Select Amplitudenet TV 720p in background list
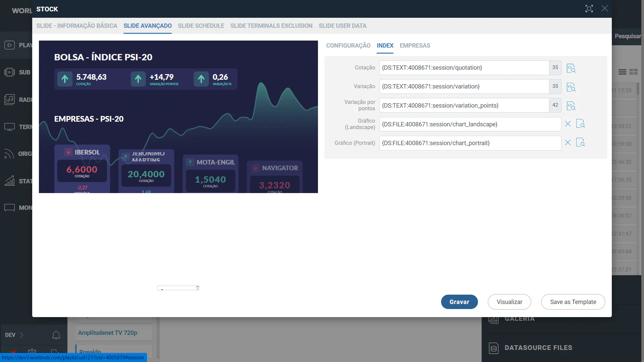 (x=114, y=333)
